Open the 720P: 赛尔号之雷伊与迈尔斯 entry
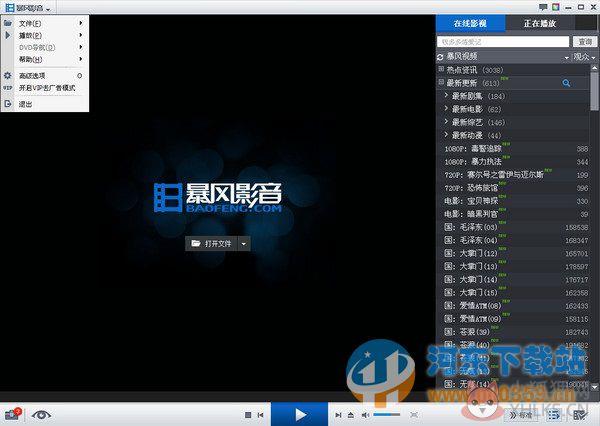The image size is (600, 426). click(x=513, y=175)
